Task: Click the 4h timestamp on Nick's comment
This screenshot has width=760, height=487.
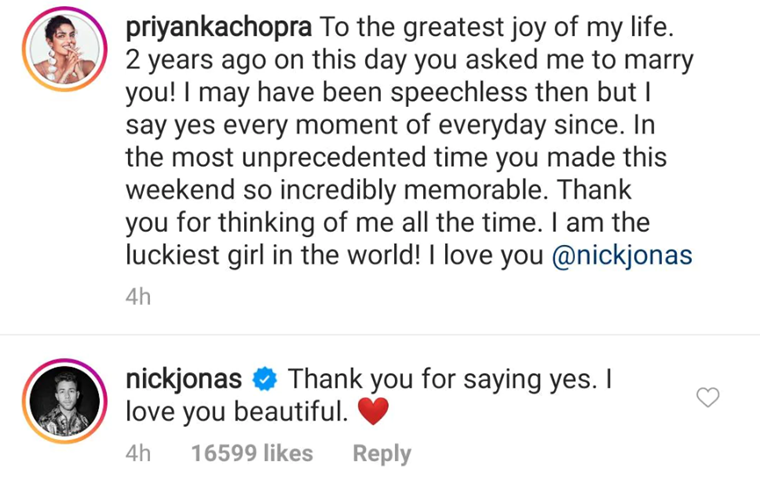Action: pos(138,453)
